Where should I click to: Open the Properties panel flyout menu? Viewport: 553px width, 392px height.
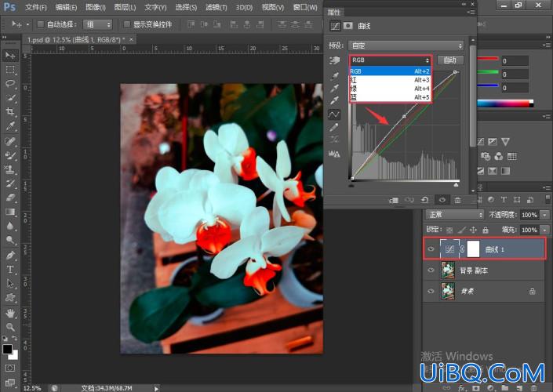coord(471,13)
